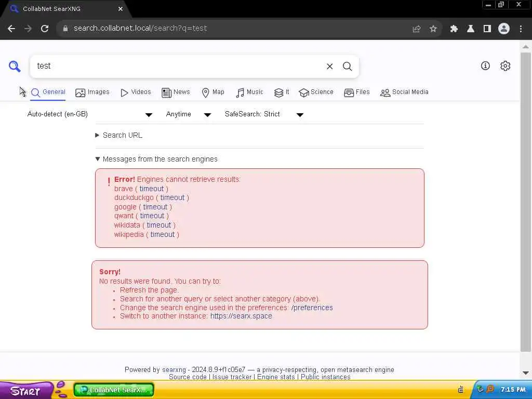Screen dimensions: 532x399
Task: Submit search with the magnifier button
Action: [x=347, y=66]
